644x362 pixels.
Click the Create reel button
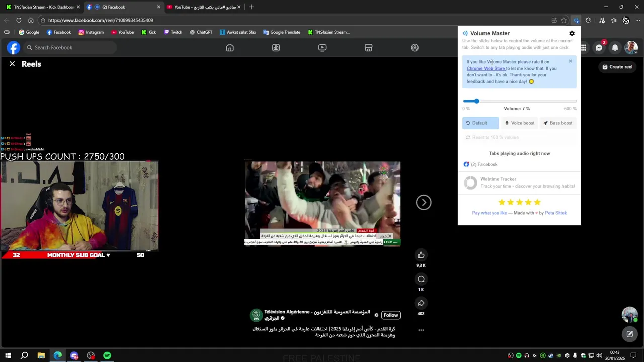(617, 67)
